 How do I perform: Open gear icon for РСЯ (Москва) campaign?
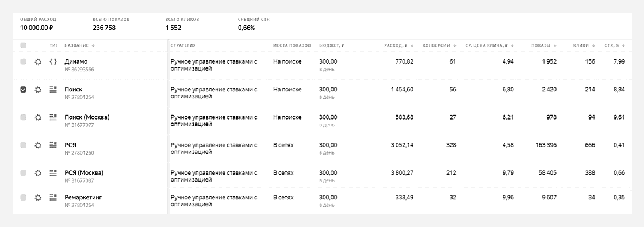(38, 173)
